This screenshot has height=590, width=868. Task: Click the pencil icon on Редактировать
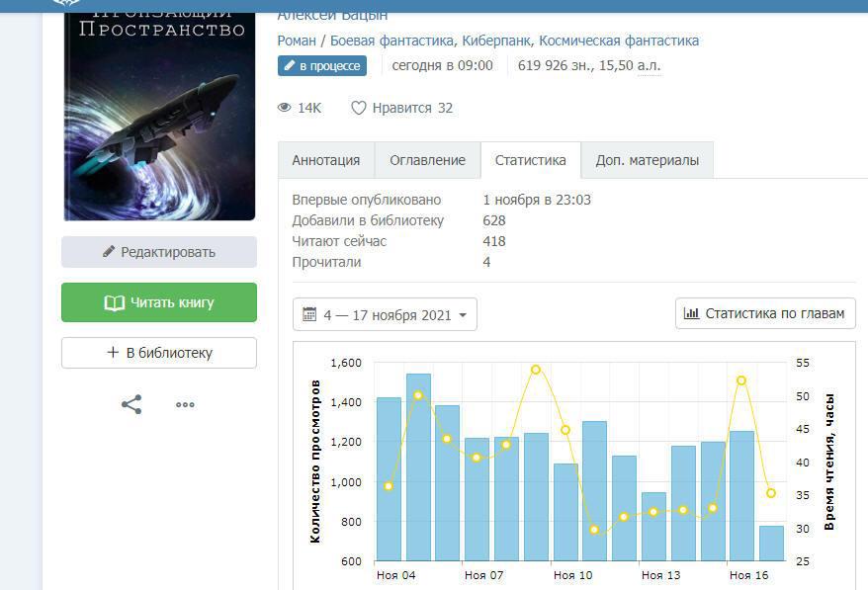109,252
